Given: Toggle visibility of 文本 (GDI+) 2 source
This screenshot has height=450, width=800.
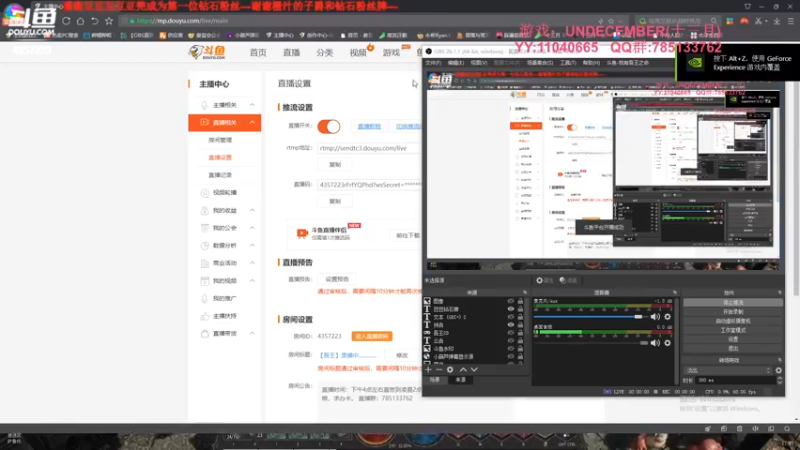Looking at the screenshot, I should pos(511,317).
